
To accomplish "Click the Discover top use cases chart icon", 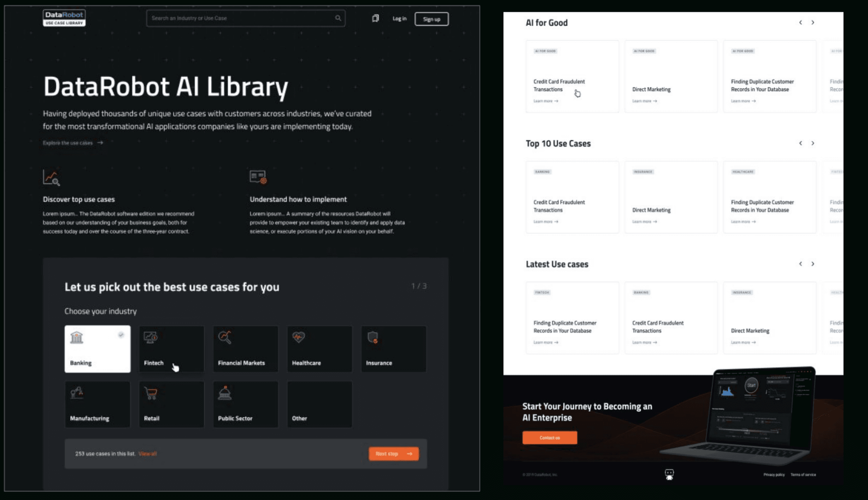I will click(x=51, y=178).
